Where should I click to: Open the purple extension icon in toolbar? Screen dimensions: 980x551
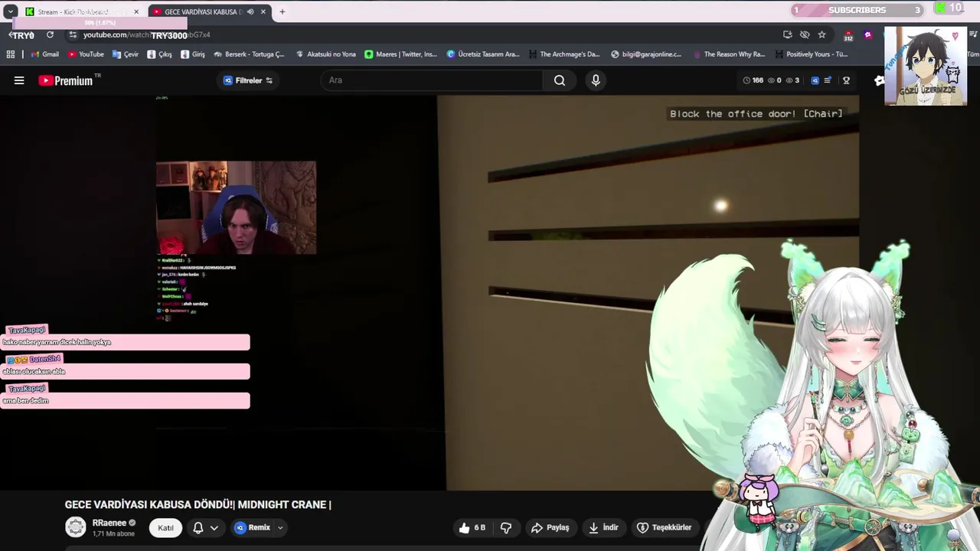coord(867,34)
